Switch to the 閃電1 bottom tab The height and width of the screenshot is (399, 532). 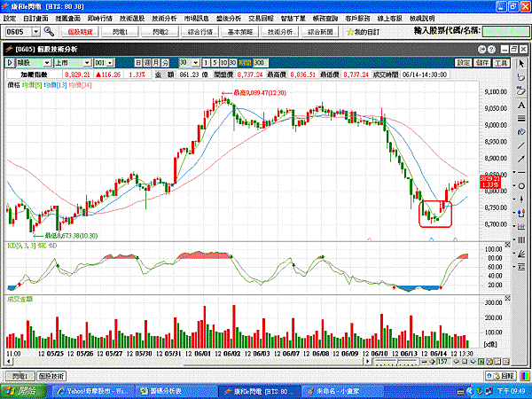coord(20,376)
